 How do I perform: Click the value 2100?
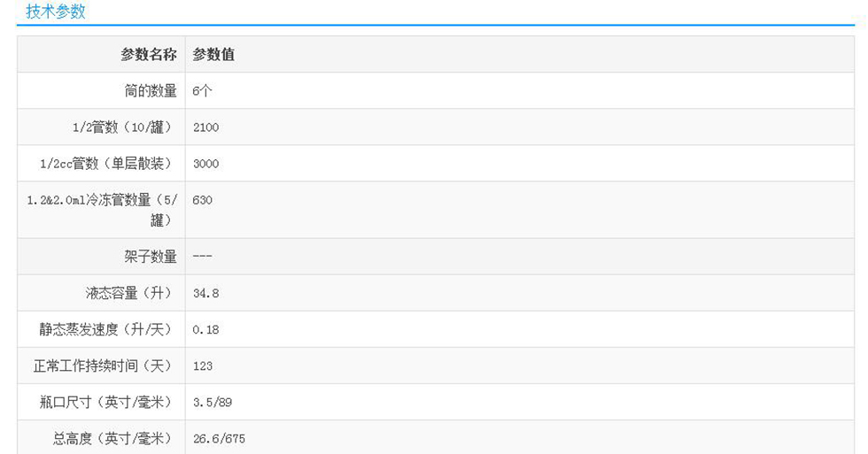pyautogui.click(x=205, y=127)
